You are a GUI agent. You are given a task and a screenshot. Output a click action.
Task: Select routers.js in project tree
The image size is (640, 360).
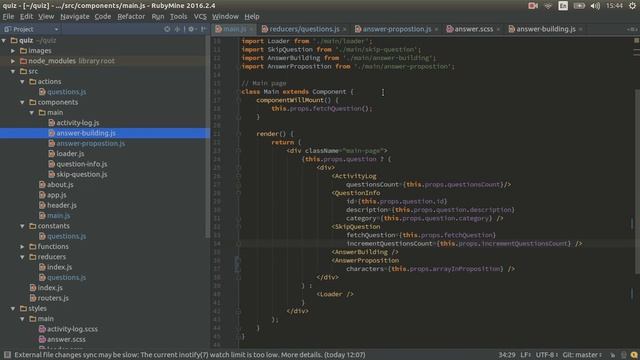(x=53, y=298)
